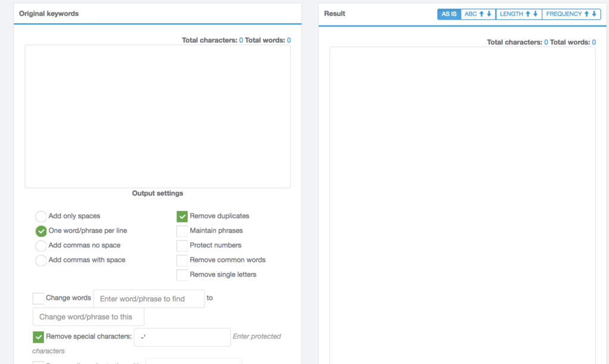Viewport: 609px width, 364px height.
Task: Select the Add only spaces radio button
Action: click(x=41, y=216)
